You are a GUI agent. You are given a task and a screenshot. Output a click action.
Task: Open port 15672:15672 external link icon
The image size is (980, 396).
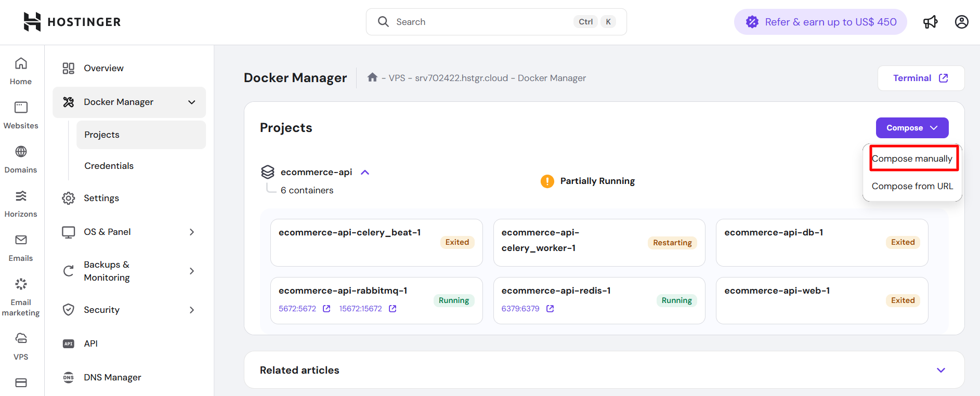(x=393, y=309)
